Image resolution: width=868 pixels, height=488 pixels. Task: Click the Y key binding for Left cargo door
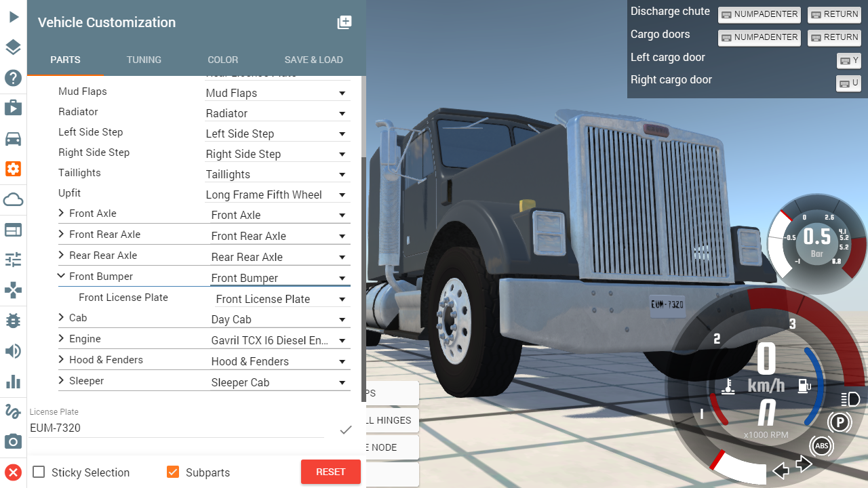click(849, 61)
